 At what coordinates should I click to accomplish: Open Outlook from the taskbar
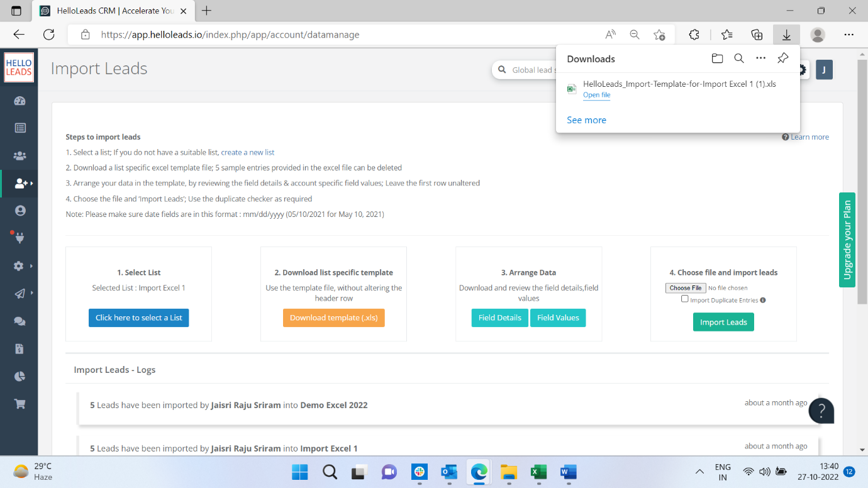(x=449, y=472)
